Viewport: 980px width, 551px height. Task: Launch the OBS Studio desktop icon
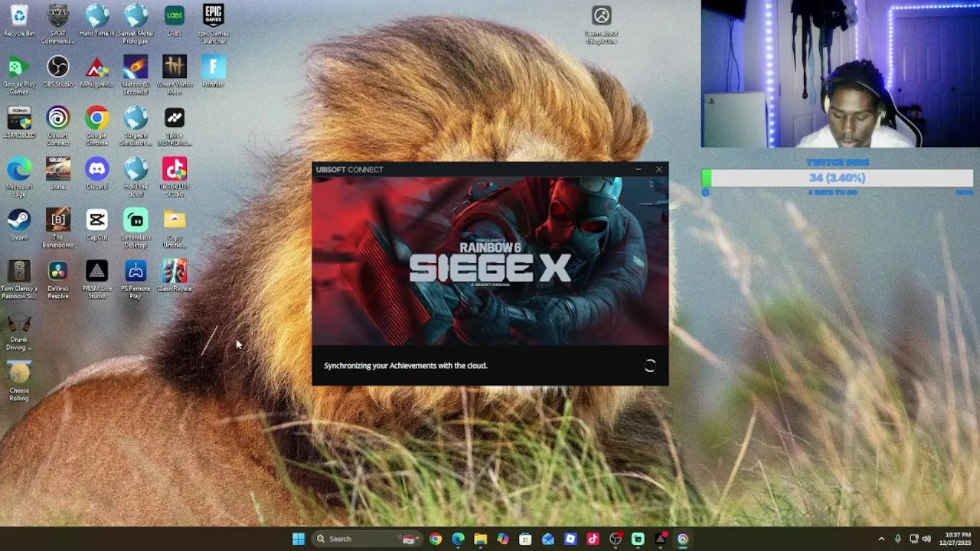pyautogui.click(x=58, y=72)
